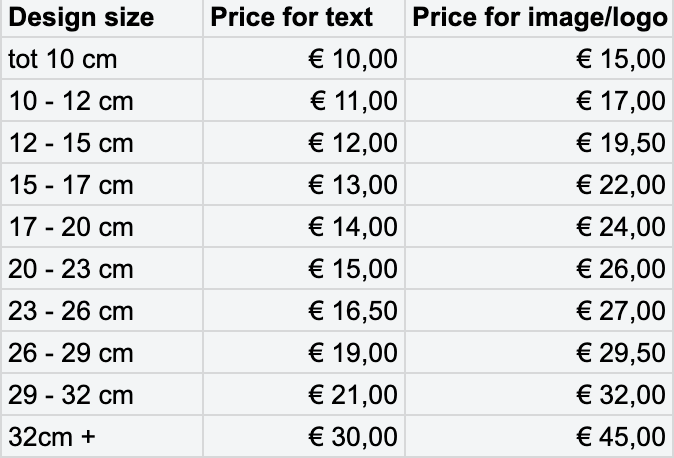The width and height of the screenshot is (674, 458).
Task: Click the Design size header cell
Action: pyautogui.click(x=82, y=18)
